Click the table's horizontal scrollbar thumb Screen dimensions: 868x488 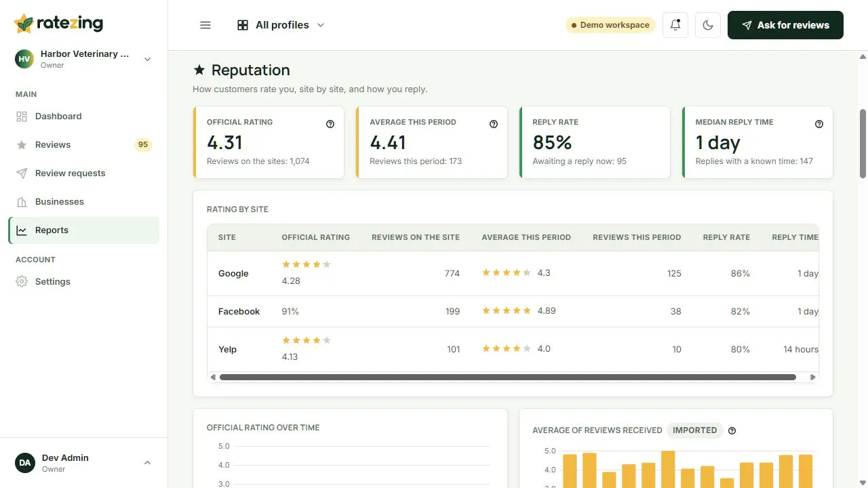[x=508, y=377]
